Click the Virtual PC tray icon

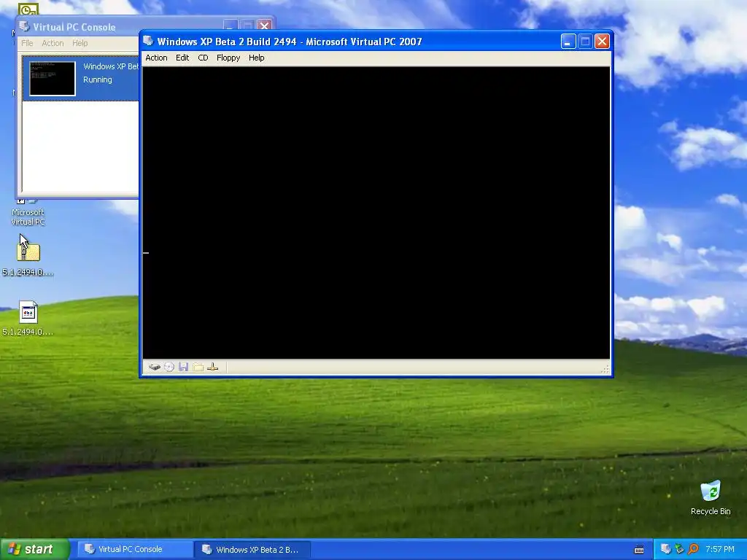pyautogui.click(x=665, y=549)
